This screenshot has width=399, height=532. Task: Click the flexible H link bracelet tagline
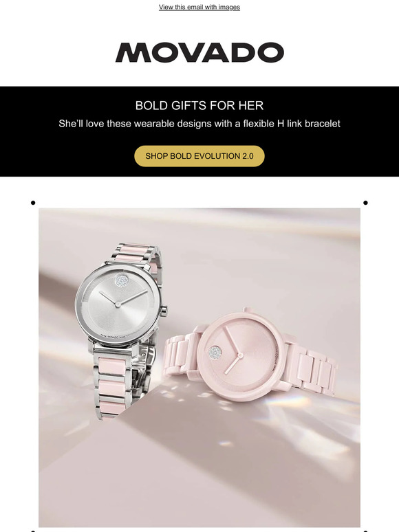tap(199, 124)
